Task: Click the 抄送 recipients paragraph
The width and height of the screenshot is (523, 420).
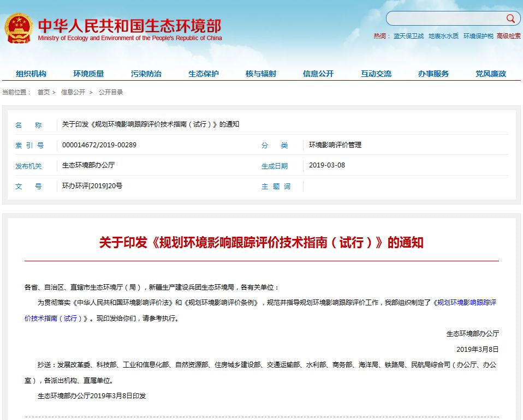Action: 260,373
